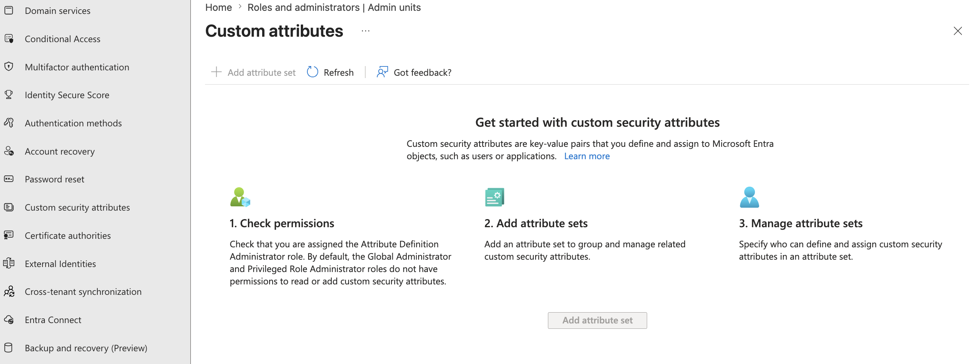Open Domain services in sidebar
The width and height of the screenshot is (980, 364).
(58, 11)
